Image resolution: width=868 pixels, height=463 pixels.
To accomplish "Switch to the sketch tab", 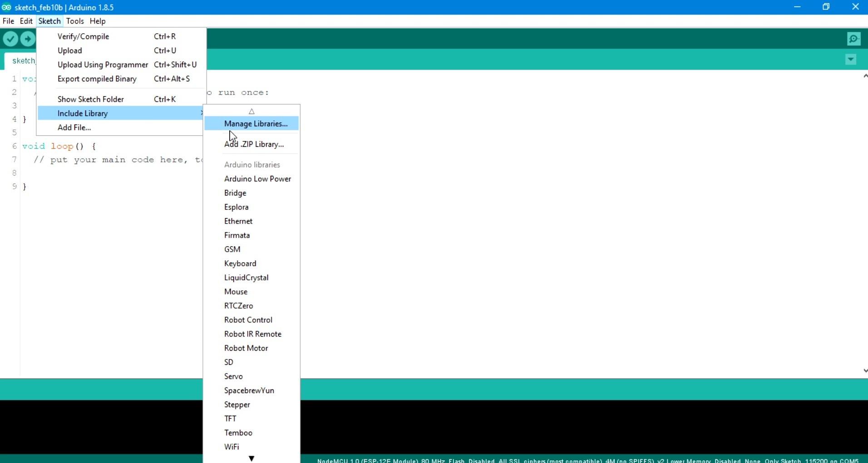I will point(21,60).
